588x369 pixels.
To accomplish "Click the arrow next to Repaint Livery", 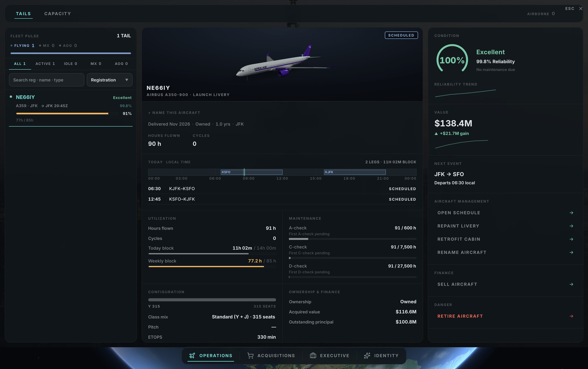I will (571, 226).
